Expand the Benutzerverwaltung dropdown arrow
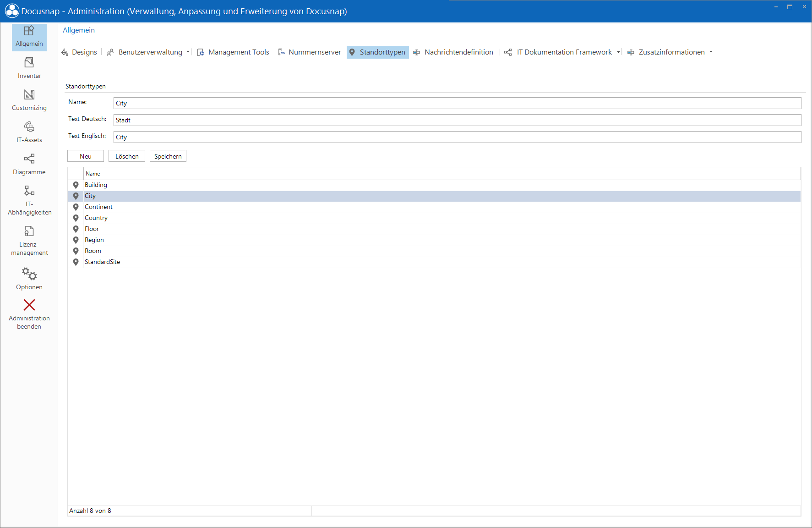Screen dimensions: 812x528 (x=188, y=52)
